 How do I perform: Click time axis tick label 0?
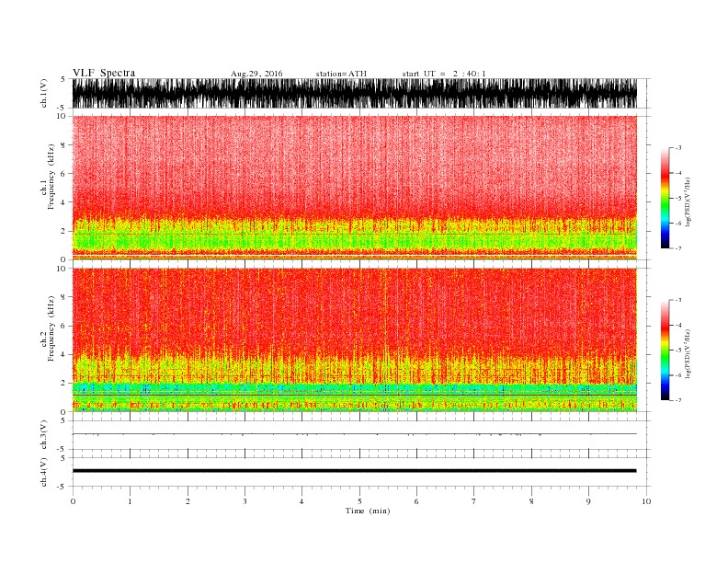click(73, 501)
